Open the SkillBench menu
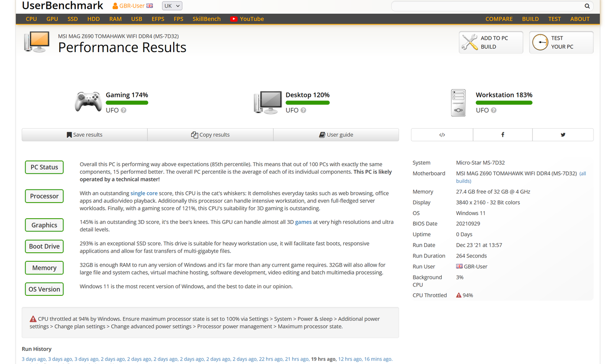Image resolution: width=606 pixels, height=364 pixels. [206, 19]
